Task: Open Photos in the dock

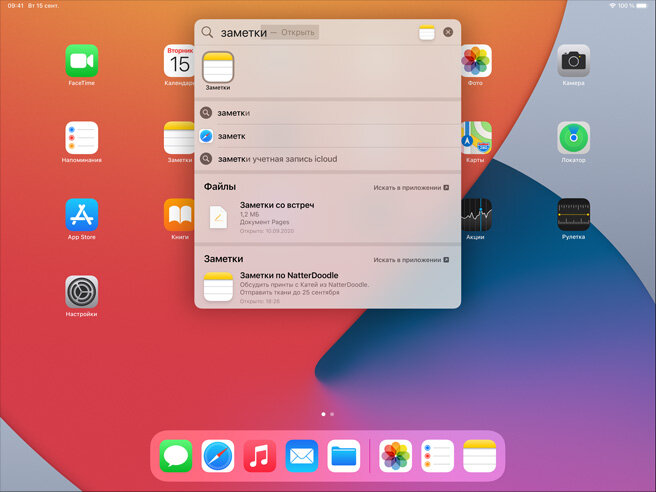Action: coord(396,456)
